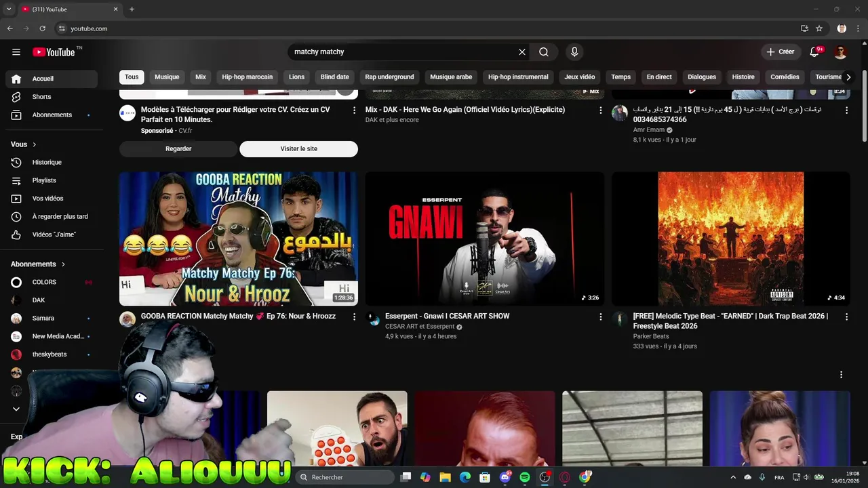Open Microsoft Edge from taskbar
The width and height of the screenshot is (868, 488).
click(465, 477)
